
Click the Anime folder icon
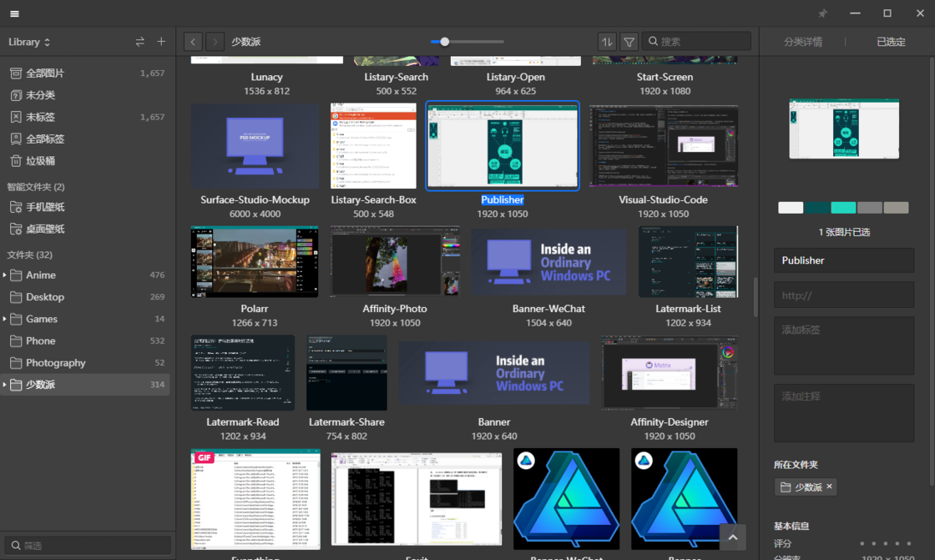pos(16,275)
